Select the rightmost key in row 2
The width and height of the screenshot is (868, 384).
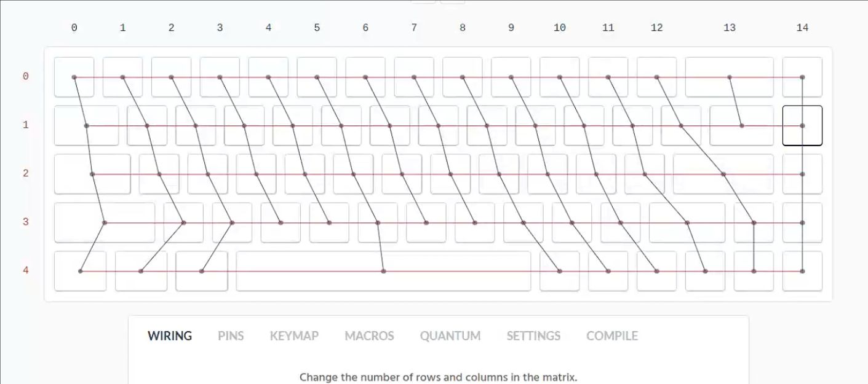coord(802,174)
